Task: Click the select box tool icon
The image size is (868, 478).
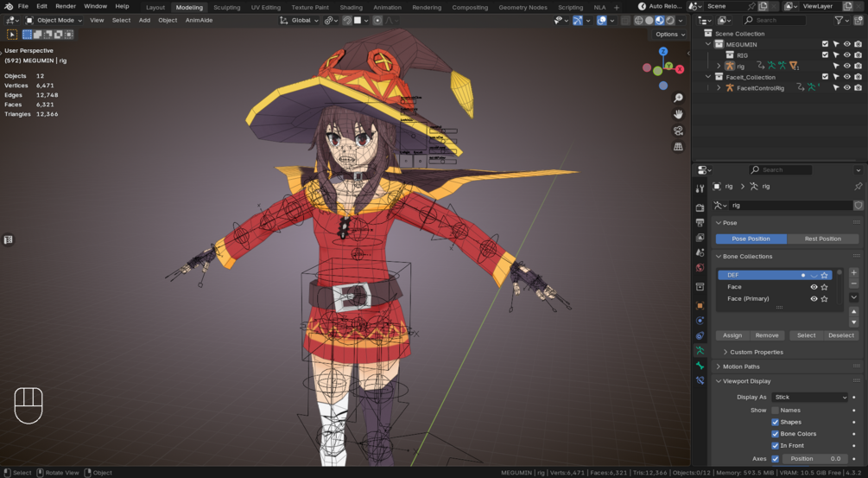Action: [x=11, y=35]
